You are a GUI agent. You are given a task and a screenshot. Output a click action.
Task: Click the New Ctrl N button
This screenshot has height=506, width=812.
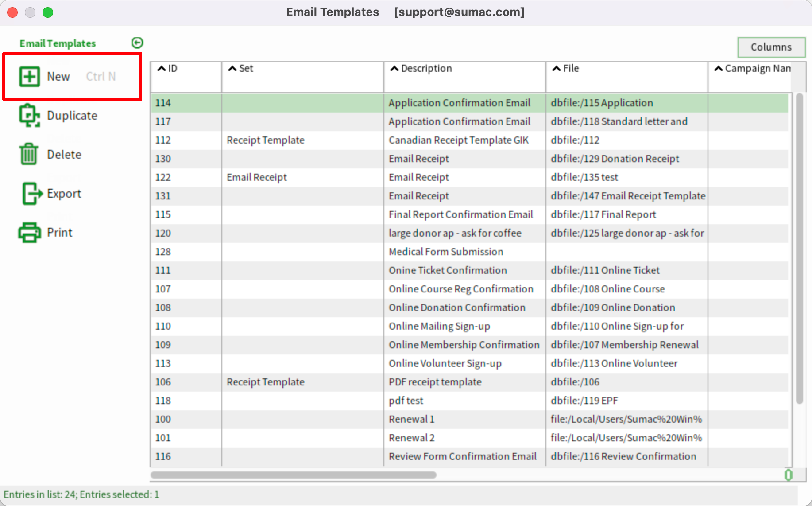click(x=58, y=76)
